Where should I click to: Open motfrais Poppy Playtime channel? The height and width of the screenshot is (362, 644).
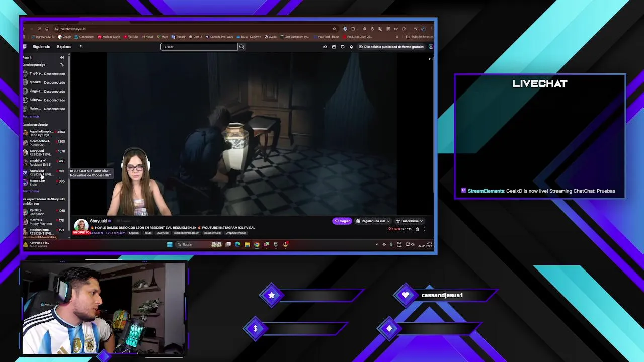click(44, 222)
